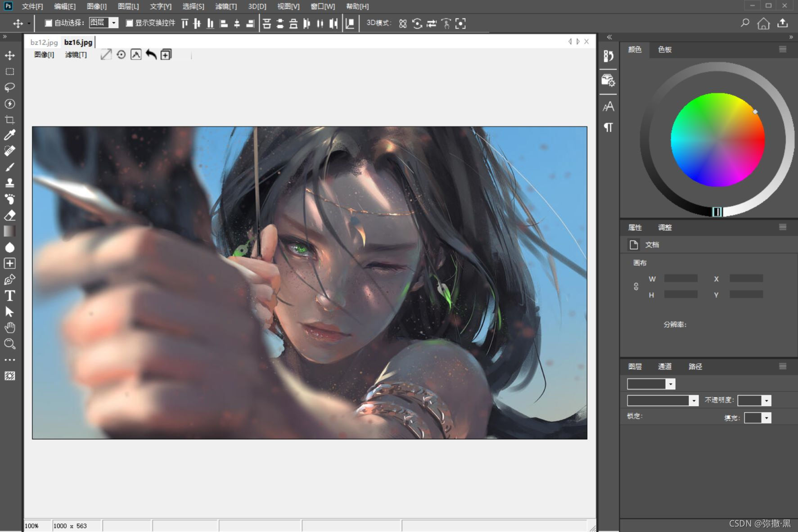798x532 pixels.
Task: Select the Eraser tool
Action: point(9,215)
